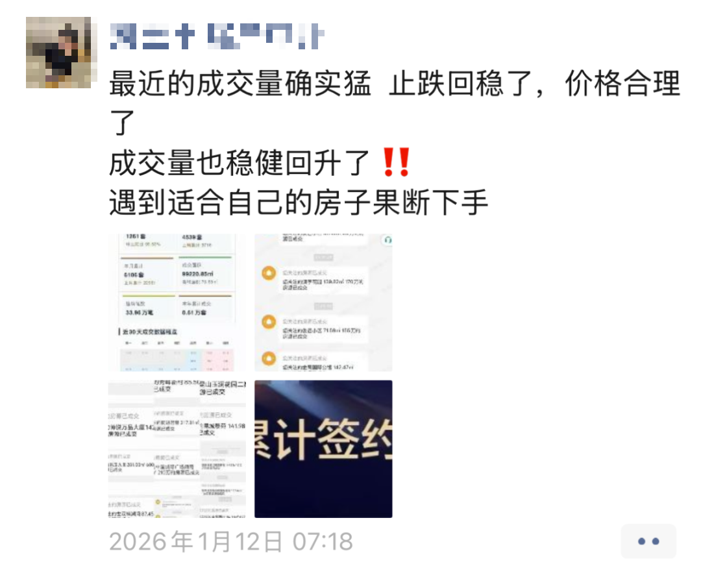Tap the line 遇到适合自己的房子果断下手
701x588 pixels.
click(x=298, y=202)
